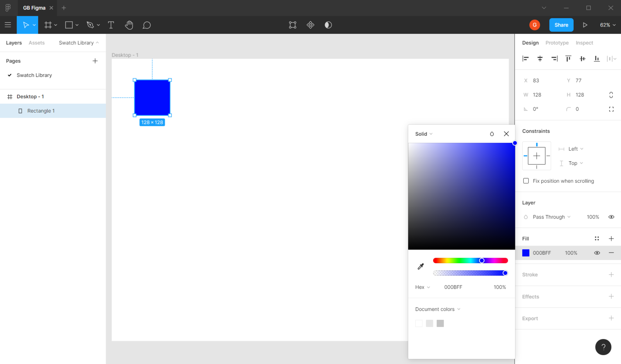Hide the layer via eye icon
Viewport: 621px width, 364px height.
click(611, 217)
